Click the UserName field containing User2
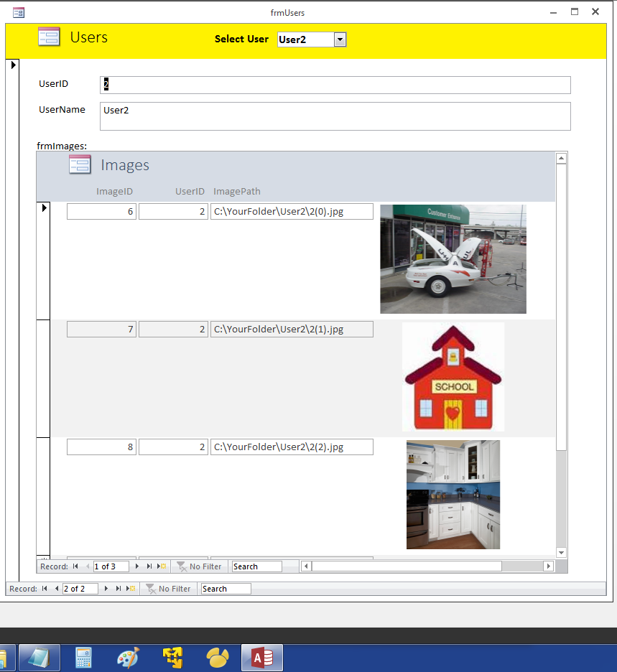 pyautogui.click(x=335, y=116)
